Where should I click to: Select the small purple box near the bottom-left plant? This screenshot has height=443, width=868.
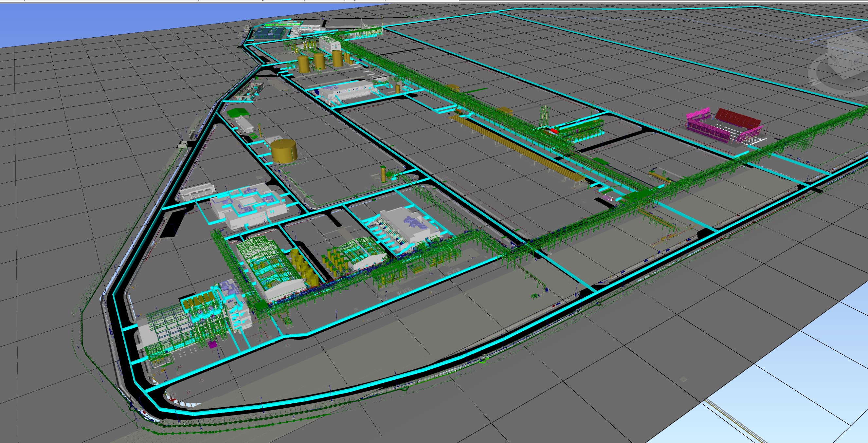coord(213,344)
